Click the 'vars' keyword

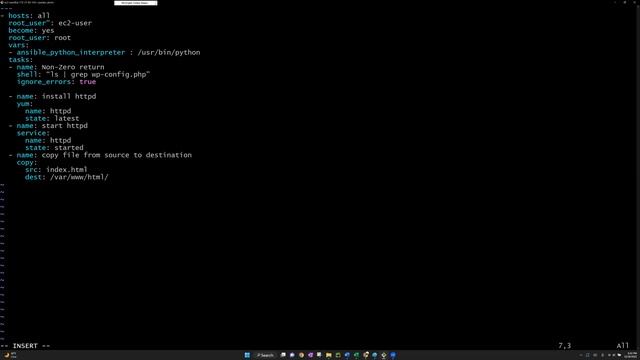(x=17, y=45)
